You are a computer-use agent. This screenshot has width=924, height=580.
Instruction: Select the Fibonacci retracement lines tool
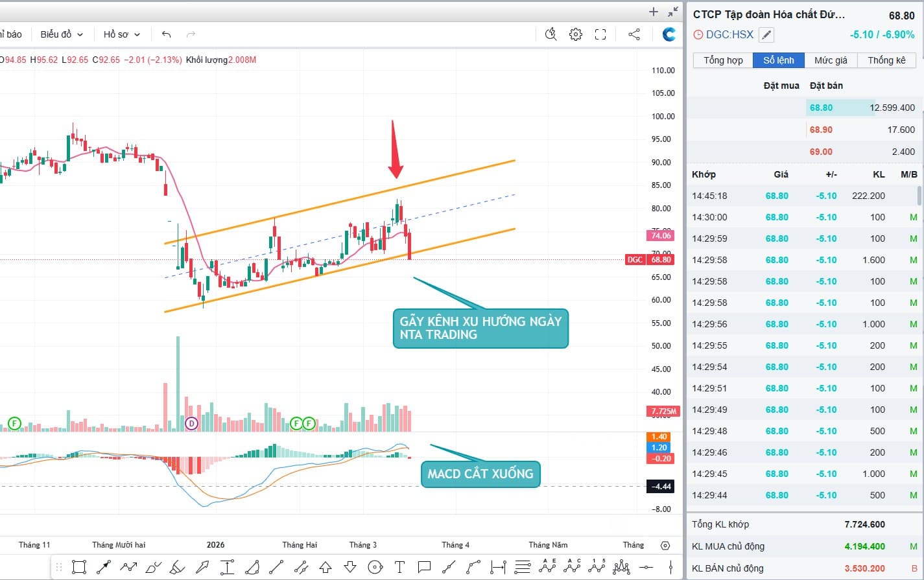point(523,568)
